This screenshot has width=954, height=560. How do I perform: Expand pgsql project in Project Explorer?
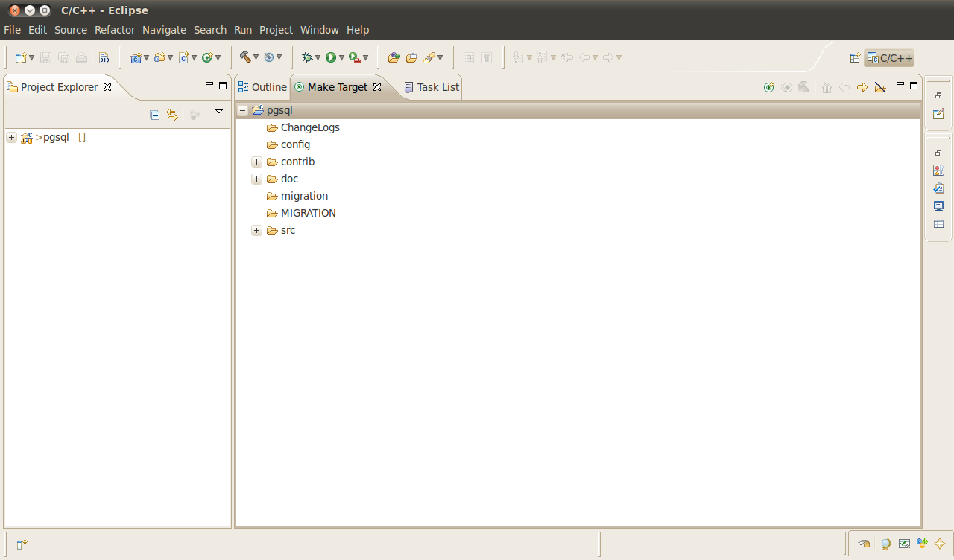coord(11,138)
